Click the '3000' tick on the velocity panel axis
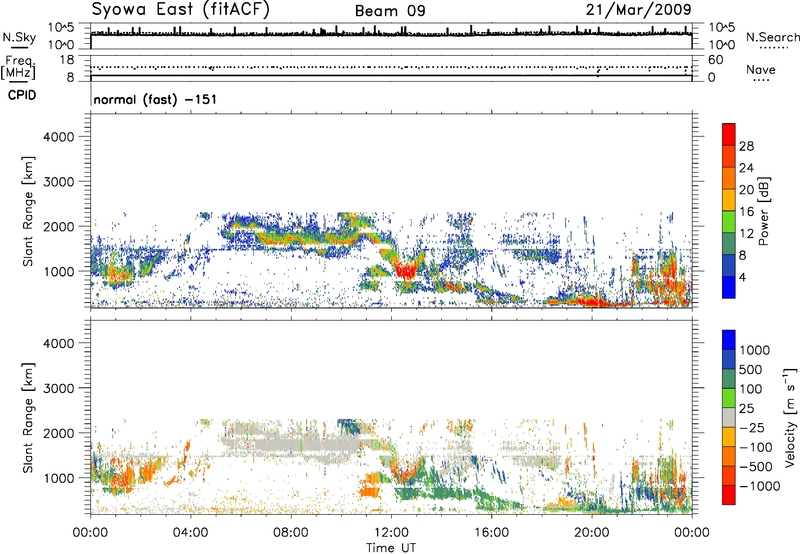Image resolution: width=800 pixels, height=554 pixels. click(59, 388)
